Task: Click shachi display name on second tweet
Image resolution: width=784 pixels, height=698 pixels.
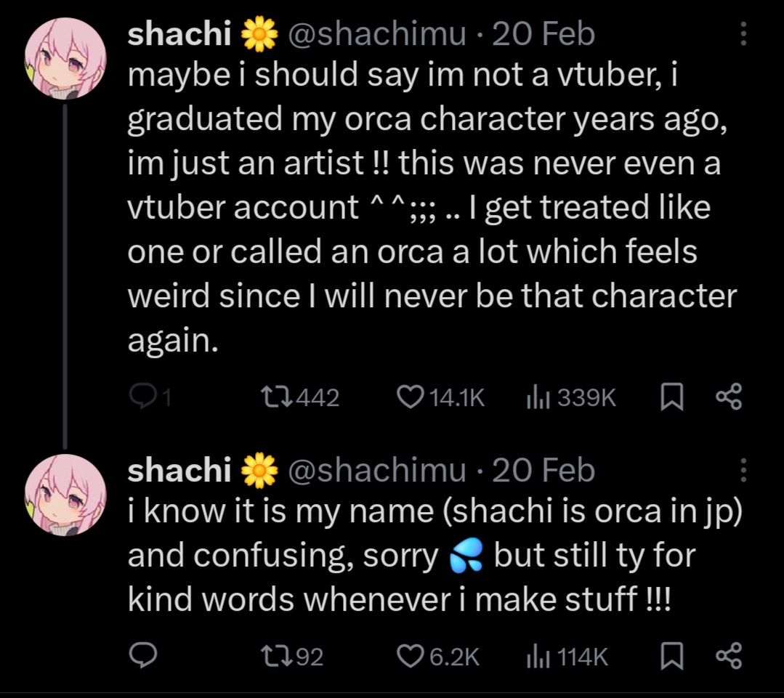Action: coord(179,471)
